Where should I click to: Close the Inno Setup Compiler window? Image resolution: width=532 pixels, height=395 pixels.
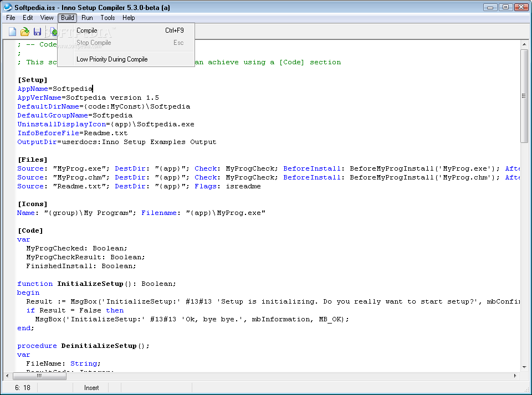coord(521,7)
